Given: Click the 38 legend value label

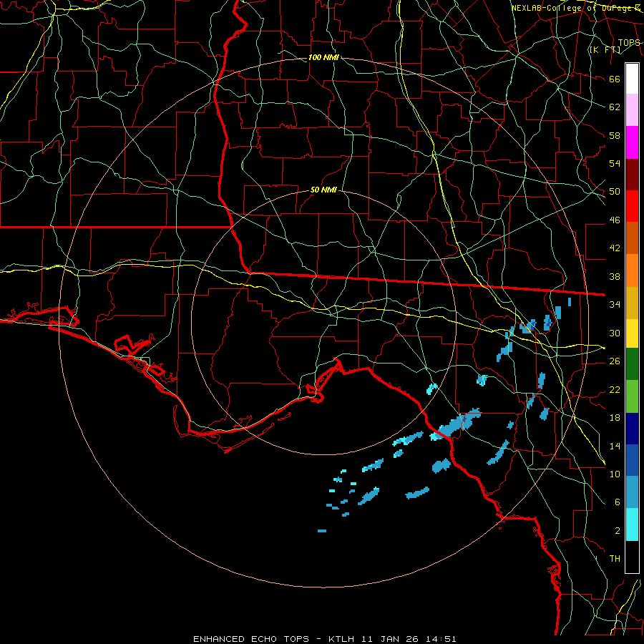Looking at the screenshot, I should point(615,276).
